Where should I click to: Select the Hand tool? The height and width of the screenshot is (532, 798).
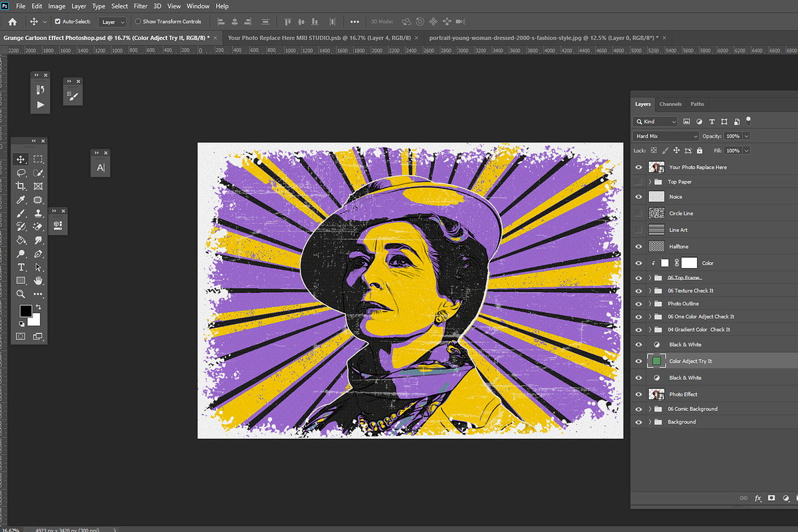point(38,281)
